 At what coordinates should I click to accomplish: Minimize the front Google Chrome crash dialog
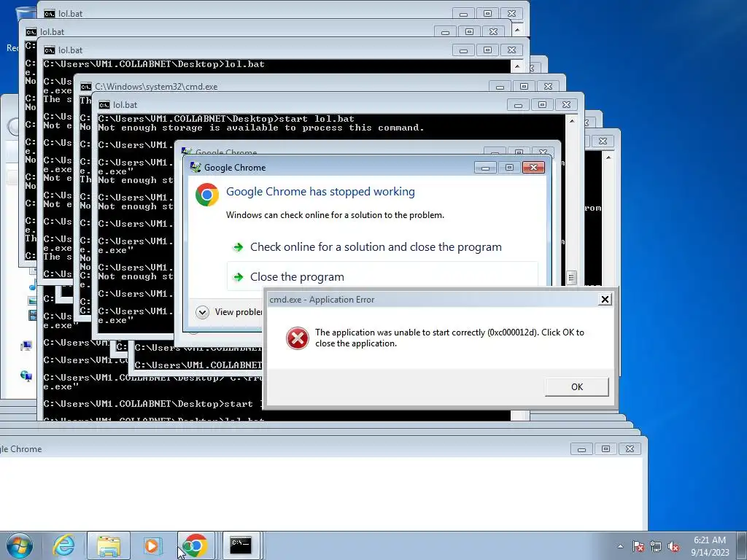tap(485, 168)
